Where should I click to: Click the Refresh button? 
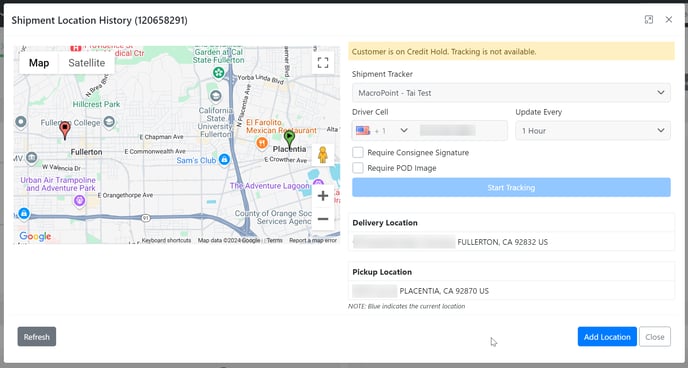[37, 337]
